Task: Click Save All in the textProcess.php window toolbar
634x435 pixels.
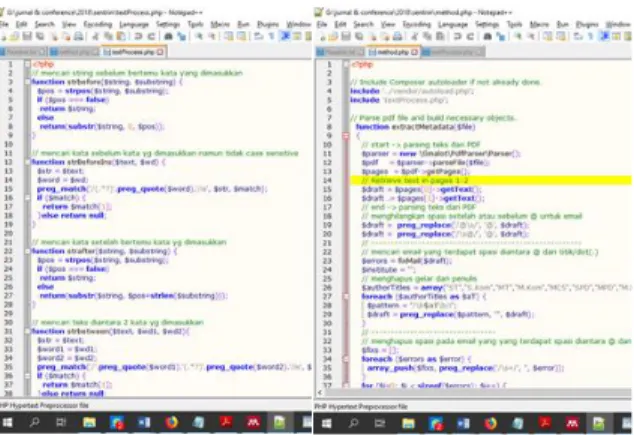Action: pos(40,36)
